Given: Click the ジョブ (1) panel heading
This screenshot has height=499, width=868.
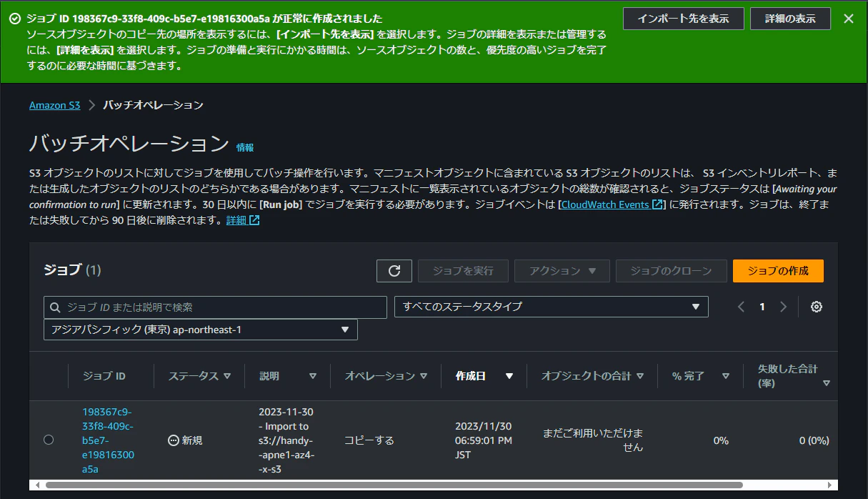Looking at the screenshot, I should coord(72,270).
